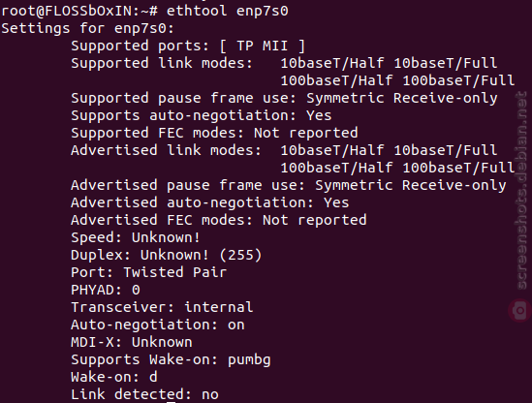Viewport: 532px width, 403px height.
Task: Click the root@FLOSSbOxIN prompt text
Action: [79, 11]
